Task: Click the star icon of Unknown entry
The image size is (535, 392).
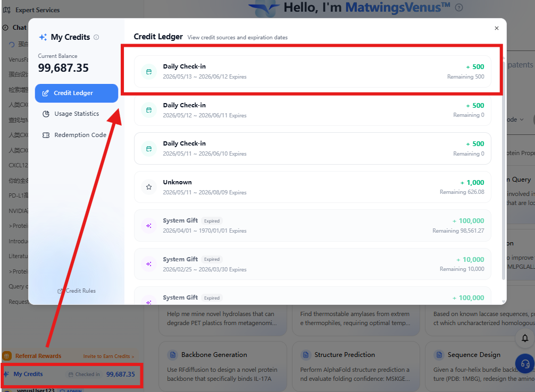Action: point(149,187)
